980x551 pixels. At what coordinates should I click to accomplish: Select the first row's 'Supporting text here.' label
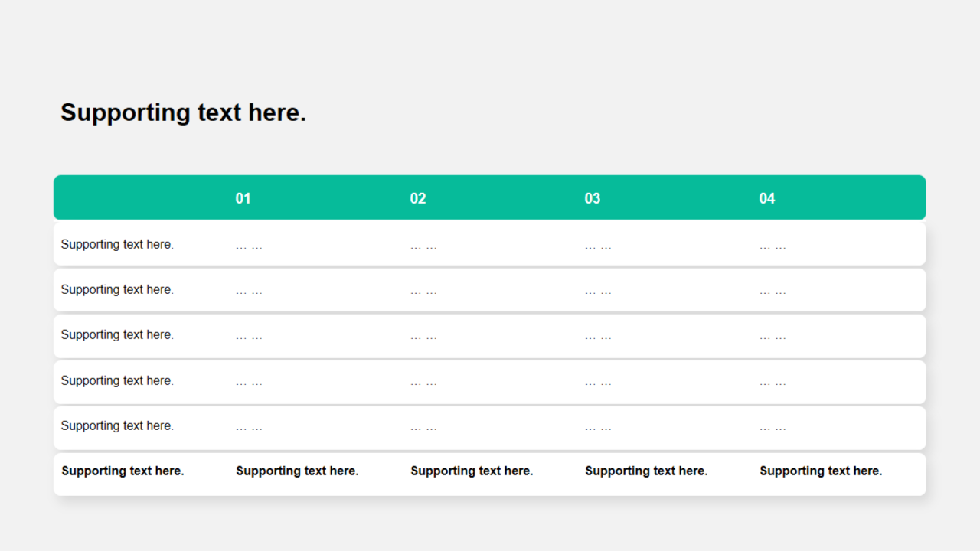[x=117, y=244]
